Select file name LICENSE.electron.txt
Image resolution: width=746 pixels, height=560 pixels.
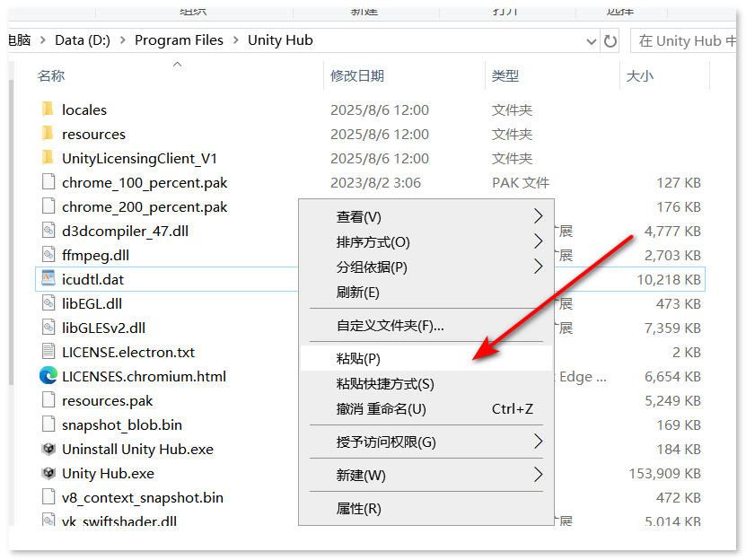(x=128, y=352)
